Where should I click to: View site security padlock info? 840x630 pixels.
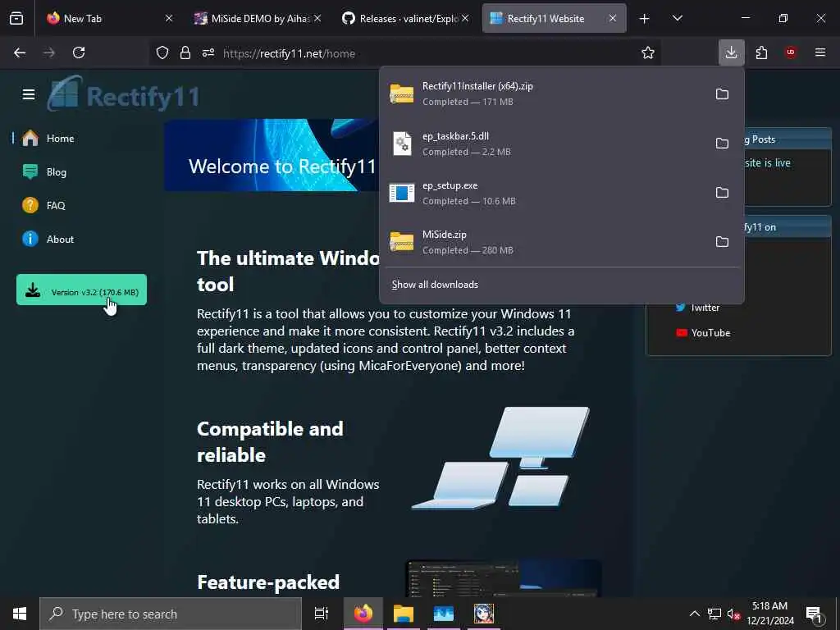click(x=185, y=52)
